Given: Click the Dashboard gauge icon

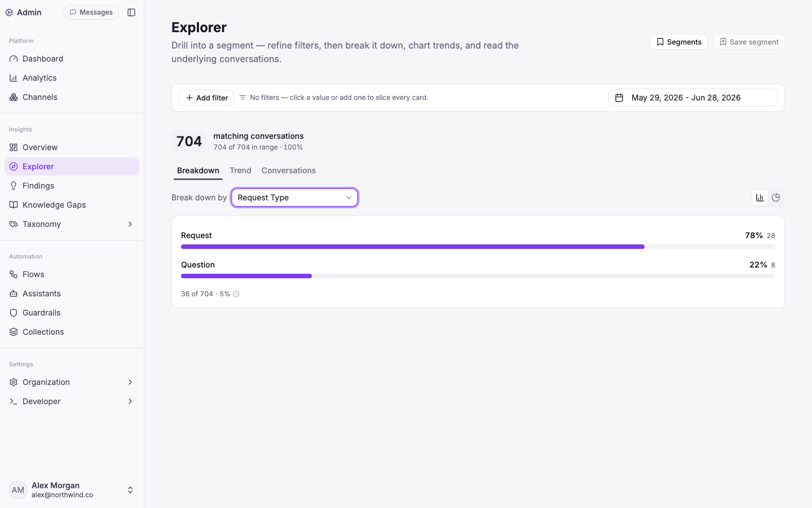Looking at the screenshot, I should 14,59.
